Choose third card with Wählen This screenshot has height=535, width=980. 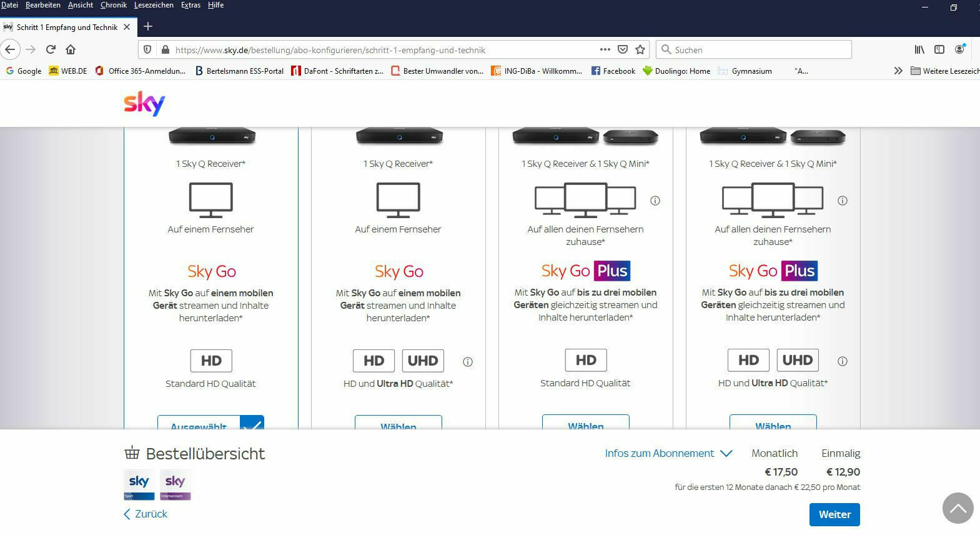(x=586, y=422)
